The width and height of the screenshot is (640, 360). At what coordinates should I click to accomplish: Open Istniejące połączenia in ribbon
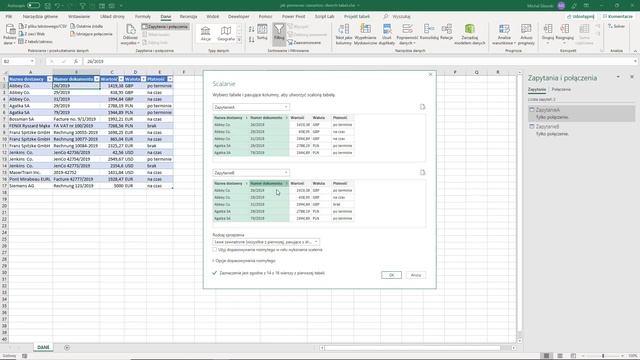[x=91, y=34]
